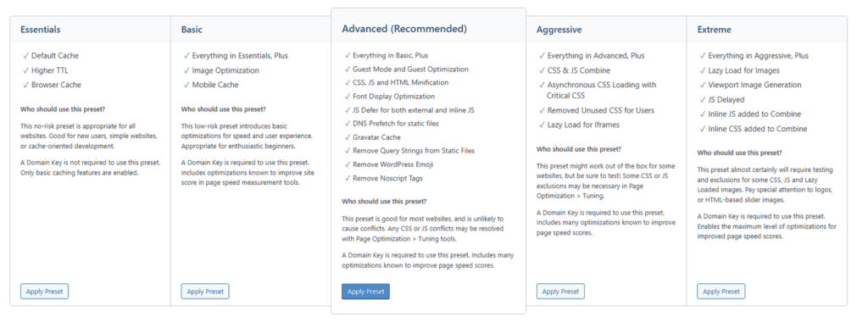Apply the Basic preset

click(205, 292)
